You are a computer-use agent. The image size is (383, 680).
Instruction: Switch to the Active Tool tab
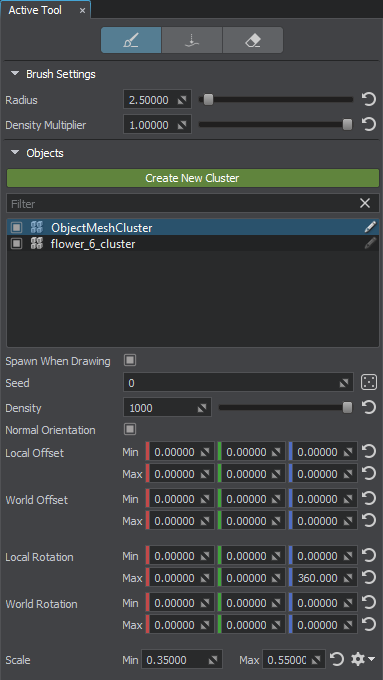pyautogui.click(x=35, y=10)
